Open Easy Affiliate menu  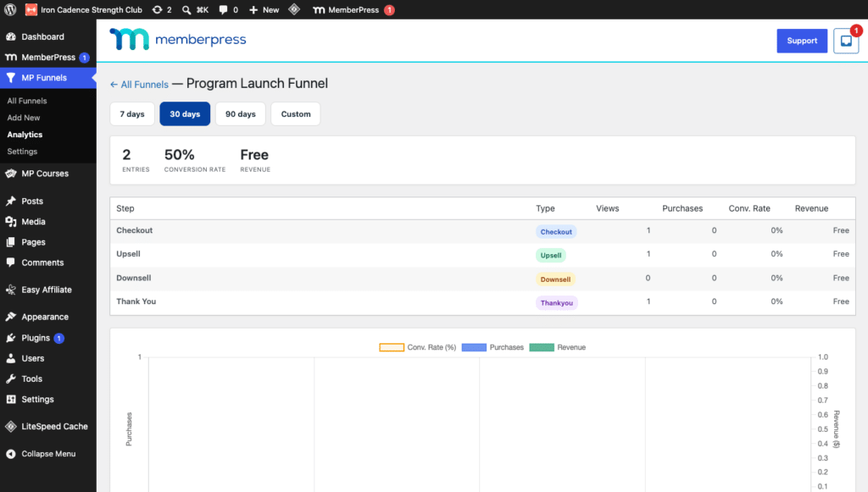click(x=48, y=289)
